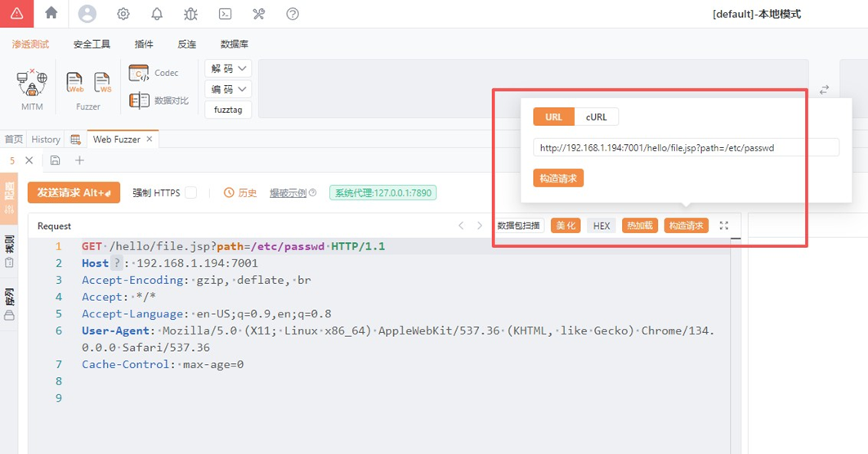Screen dimensions: 868x454
Task: Click the notification bell icon
Action: (x=157, y=14)
